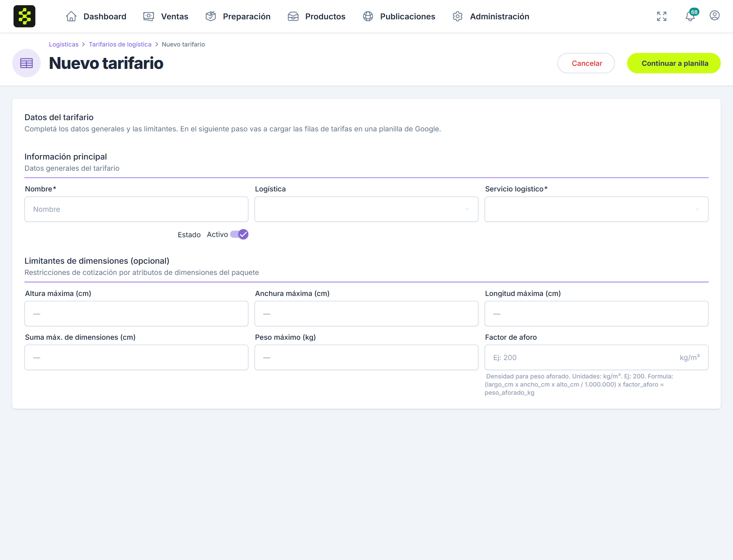This screenshot has width=733, height=560.
Task: Focus the Anchura máxima (cm) field
Action: click(x=366, y=314)
